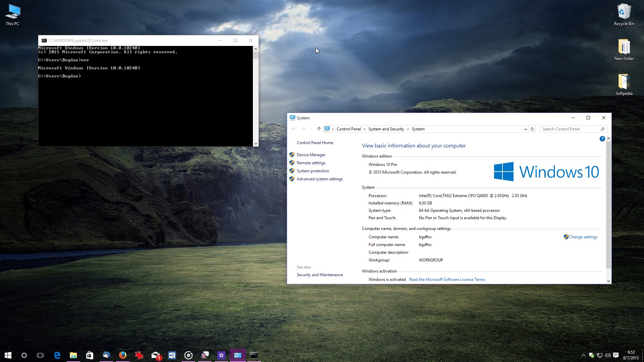Open Word from the taskbar

pyautogui.click(x=172, y=355)
